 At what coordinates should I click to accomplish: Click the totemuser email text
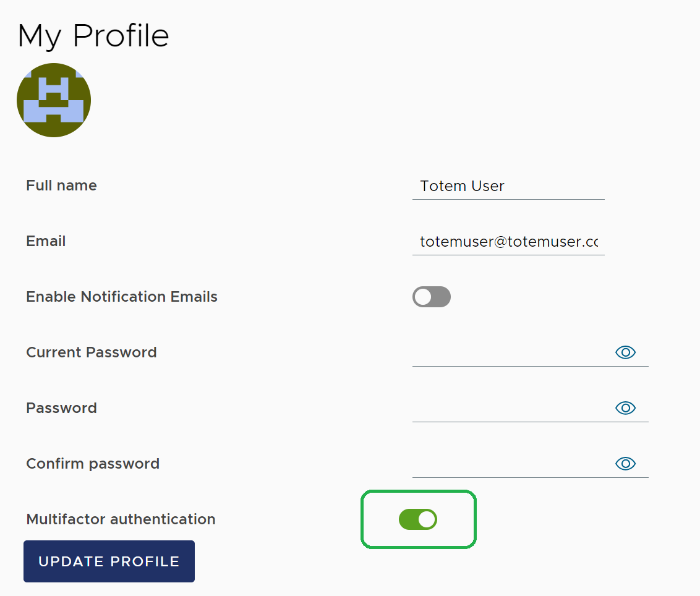coord(507,242)
